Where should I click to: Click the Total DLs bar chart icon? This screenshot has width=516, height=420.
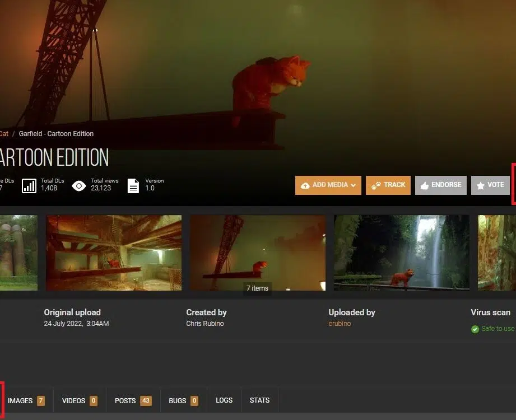(x=29, y=185)
